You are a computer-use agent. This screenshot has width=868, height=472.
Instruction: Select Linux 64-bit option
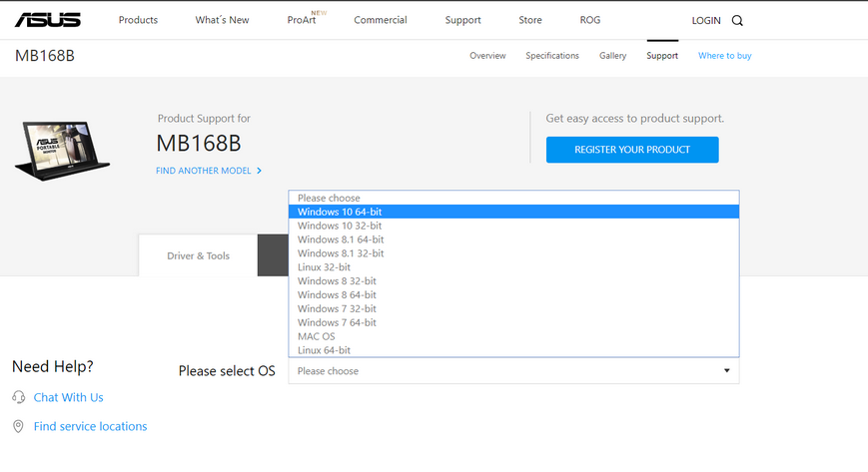point(513,349)
